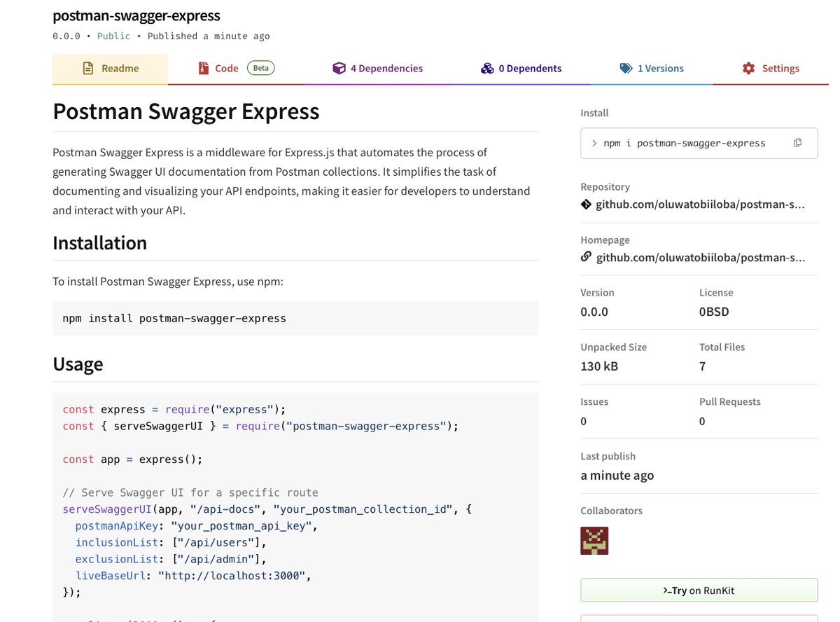Click the Readme document icon
Viewport: 840px width, 622px height.
[x=88, y=69]
